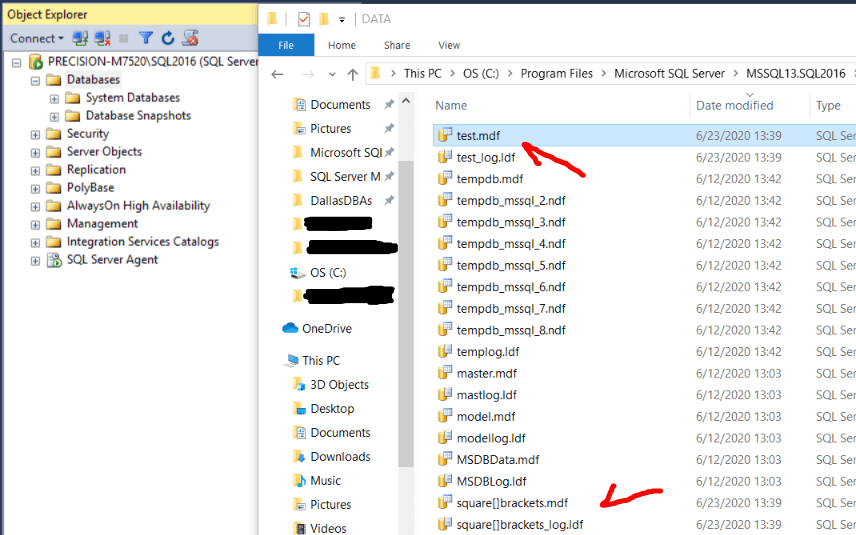Select the SQL Server Agent tree item

pos(112,260)
